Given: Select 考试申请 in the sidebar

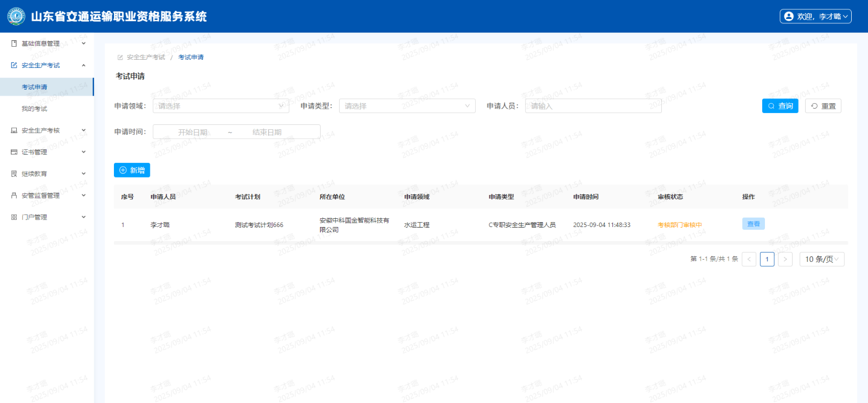Looking at the screenshot, I should [x=47, y=87].
